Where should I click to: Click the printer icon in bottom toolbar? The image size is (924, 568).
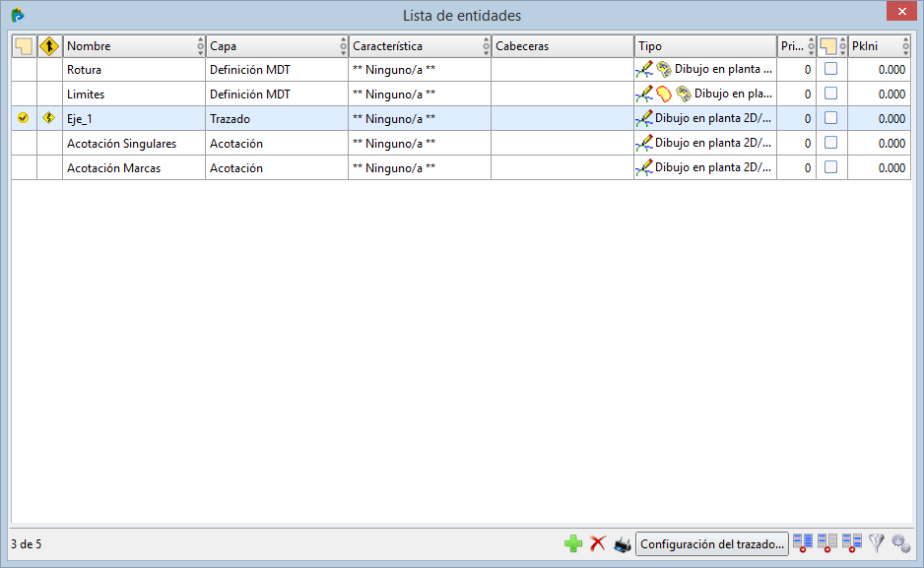pyautogui.click(x=623, y=544)
